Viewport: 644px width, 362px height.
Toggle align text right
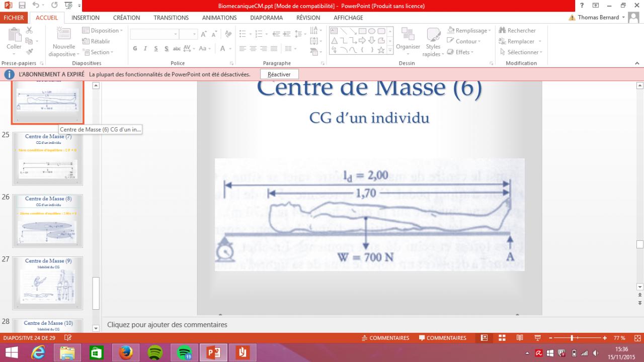[264, 49]
